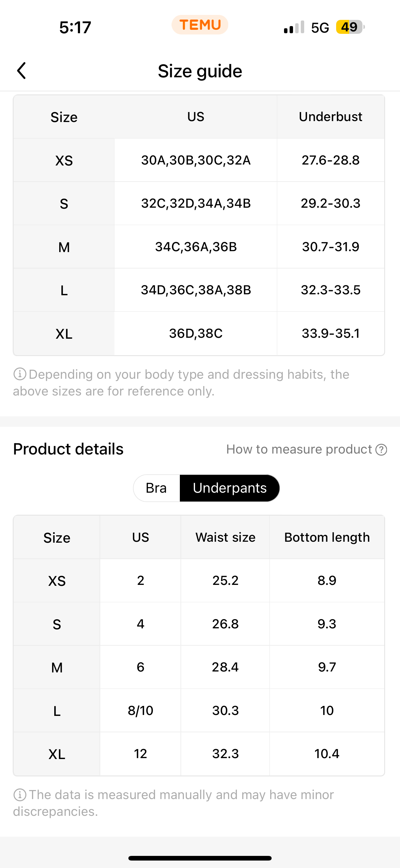400x868 pixels.
Task: Tap the 5:17 clock in status bar
Action: point(75,27)
